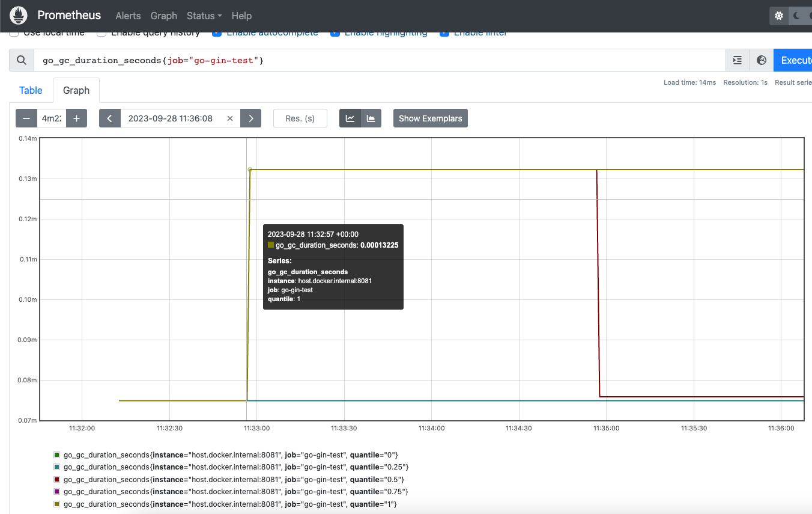Clear the end time with the X
The height and width of the screenshot is (514, 812).
pyautogui.click(x=229, y=118)
